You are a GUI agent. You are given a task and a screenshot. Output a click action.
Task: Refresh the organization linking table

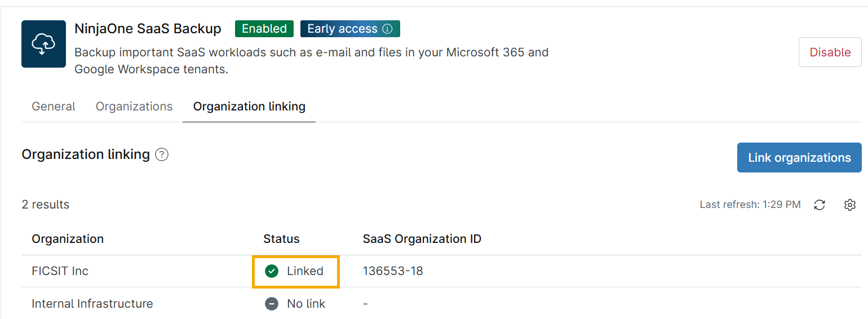(x=820, y=205)
